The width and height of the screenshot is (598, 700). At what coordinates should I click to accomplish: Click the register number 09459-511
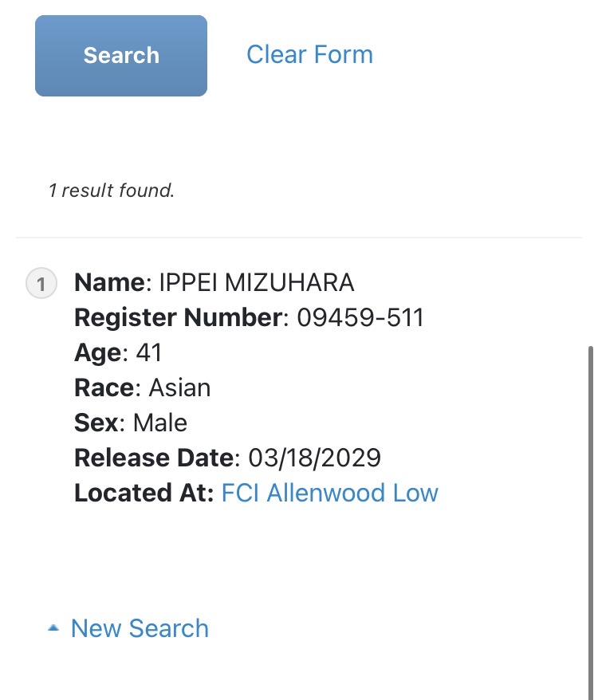[x=360, y=317]
